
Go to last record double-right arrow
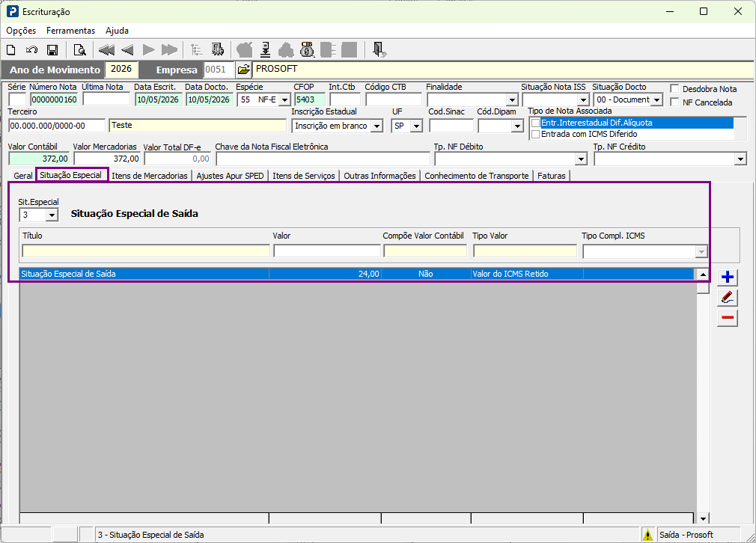(x=169, y=49)
